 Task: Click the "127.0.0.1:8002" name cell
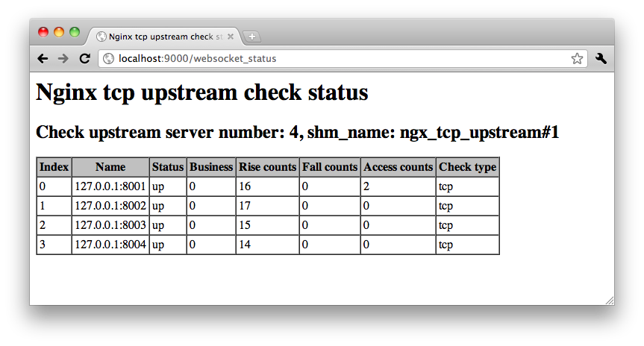pos(110,206)
